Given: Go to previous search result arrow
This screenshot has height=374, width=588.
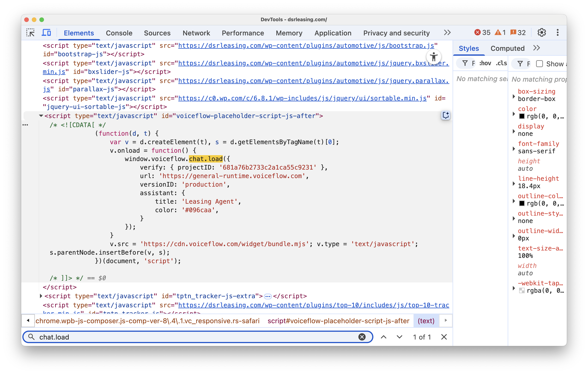Looking at the screenshot, I should point(384,337).
